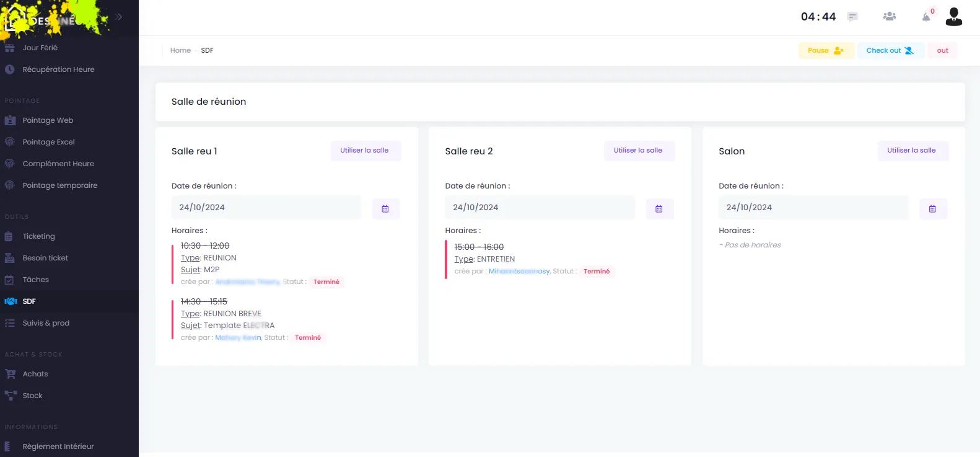The image size is (980, 457).
Task: Open calendar picker for Salle reu 1
Action: [x=385, y=209]
